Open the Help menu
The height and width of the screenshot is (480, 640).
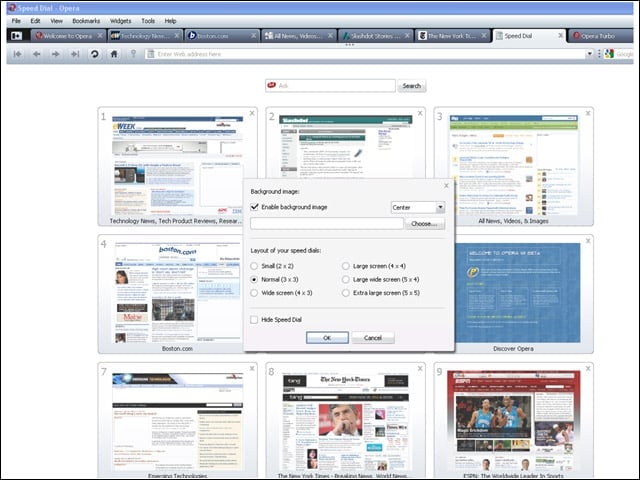pyautogui.click(x=170, y=21)
